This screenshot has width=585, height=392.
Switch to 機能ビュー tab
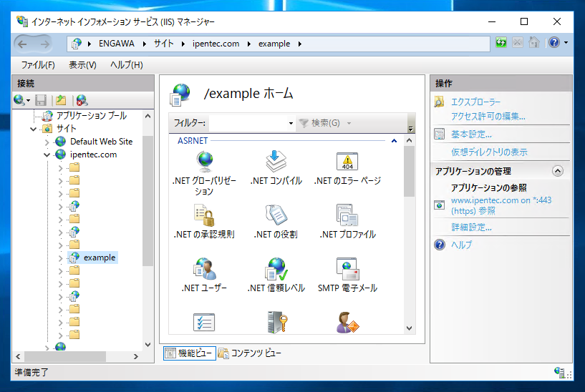pos(190,353)
